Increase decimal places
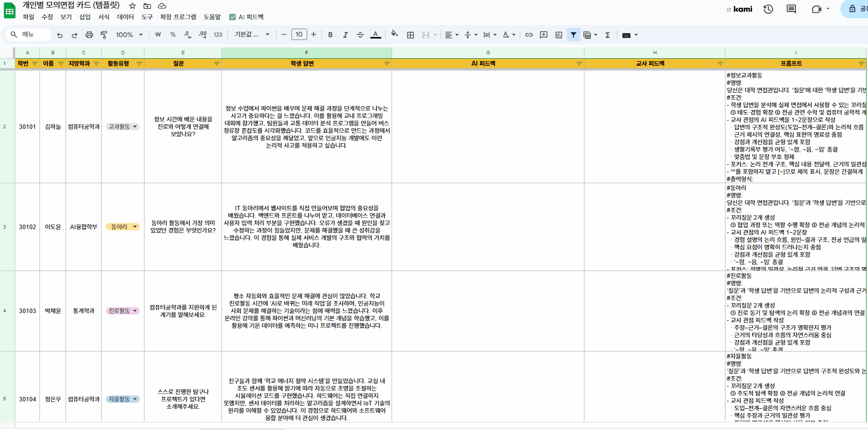The width and height of the screenshot is (868, 430). 203,35
